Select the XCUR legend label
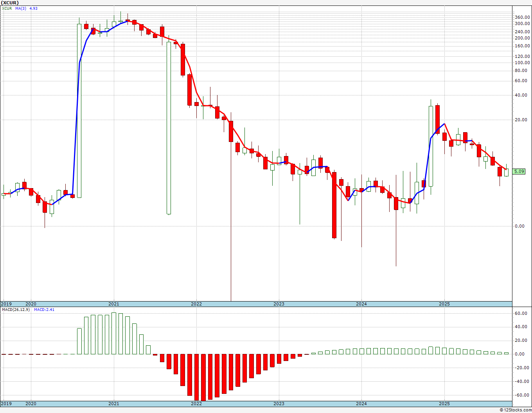The width and height of the screenshot is (532, 413). pos(7,8)
